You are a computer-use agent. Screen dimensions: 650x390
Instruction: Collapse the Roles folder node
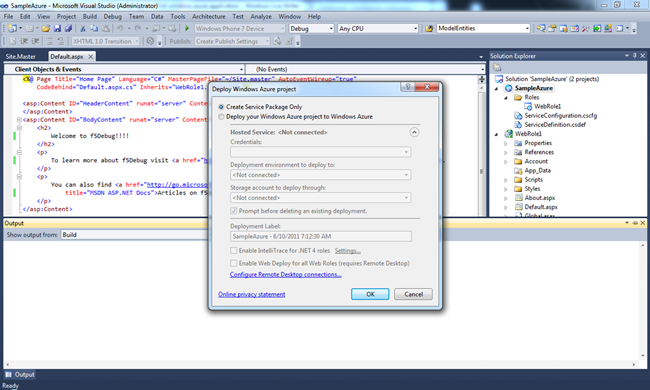[506, 98]
